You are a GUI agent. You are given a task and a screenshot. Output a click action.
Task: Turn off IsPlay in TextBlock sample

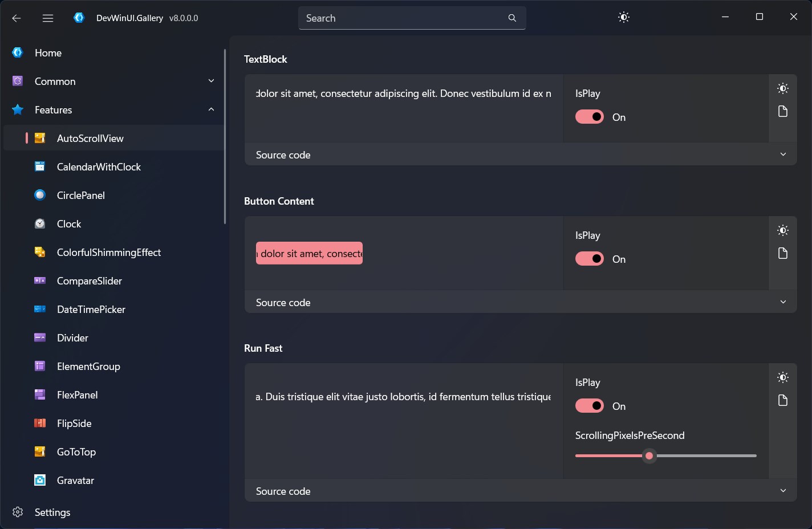click(x=590, y=117)
